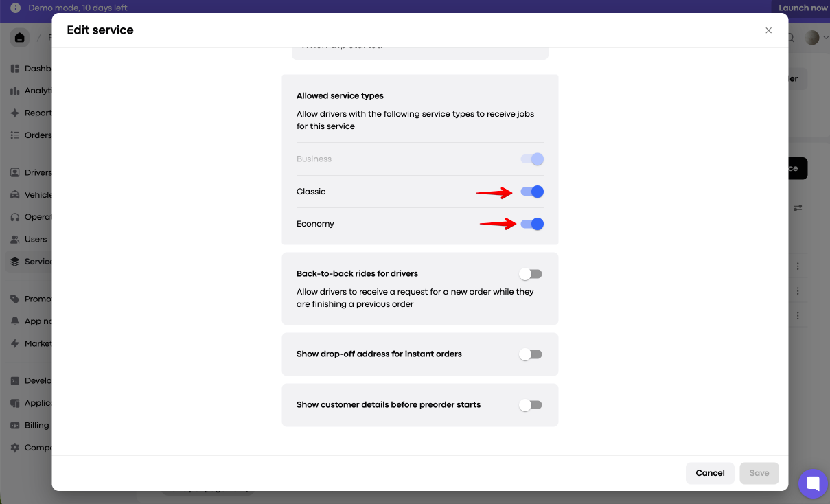Click the Business label text
This screenshot has width=830, height=504.
pyautogui.click(x=314, y=159)
